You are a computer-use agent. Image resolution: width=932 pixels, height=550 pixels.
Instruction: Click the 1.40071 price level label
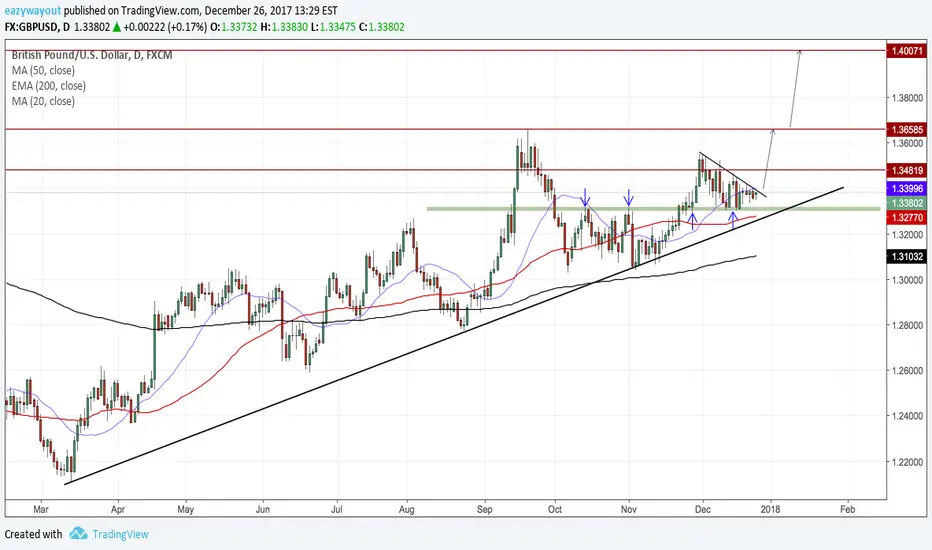(x=906, y=51)
